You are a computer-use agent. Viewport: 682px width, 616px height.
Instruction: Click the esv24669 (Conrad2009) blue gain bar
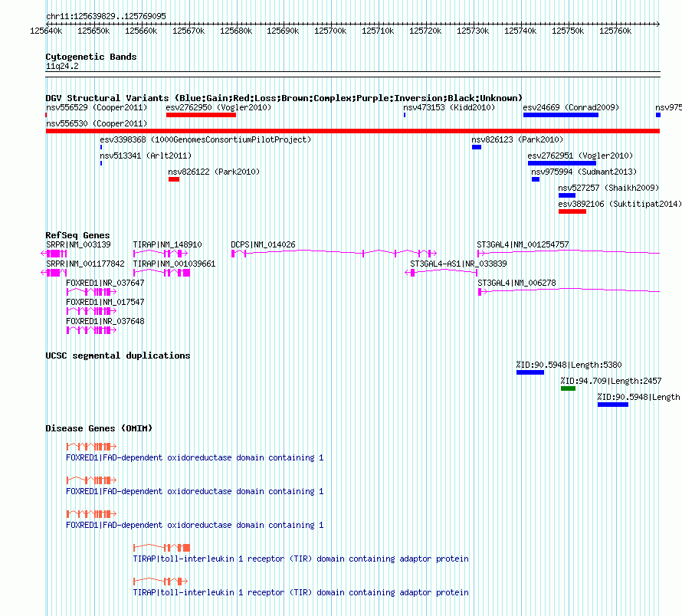561,115
